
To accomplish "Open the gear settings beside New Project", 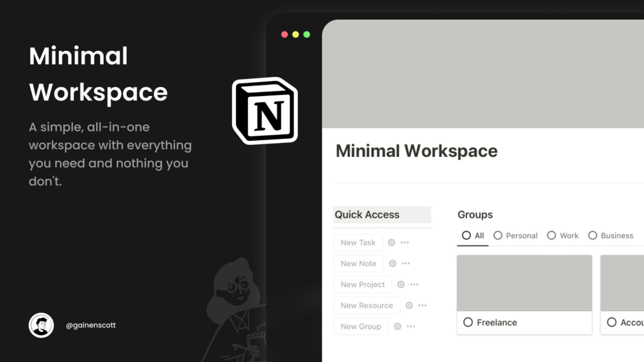I will pyautogui.click(x=401, y=284).
